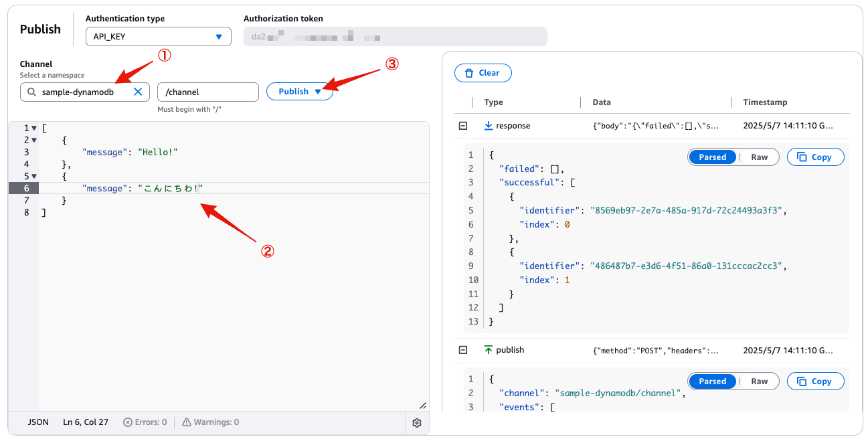Collapse the response log row

(462, 126)
